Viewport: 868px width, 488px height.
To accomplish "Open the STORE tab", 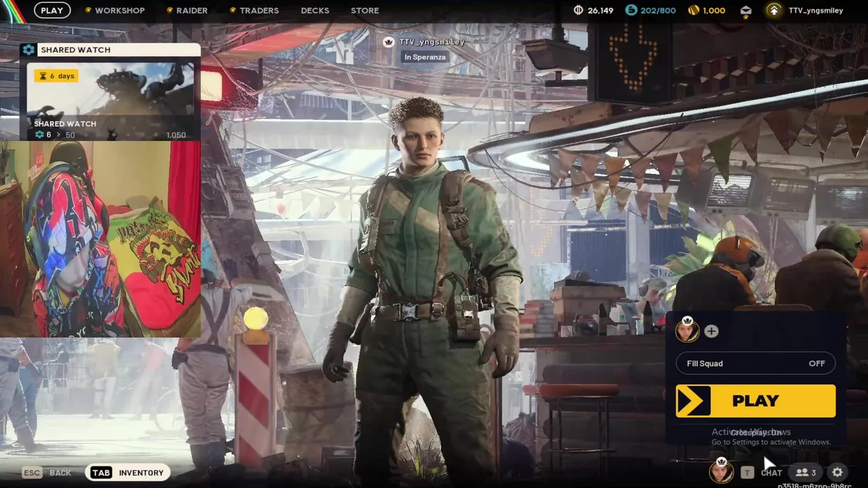I will pos(365,10).
